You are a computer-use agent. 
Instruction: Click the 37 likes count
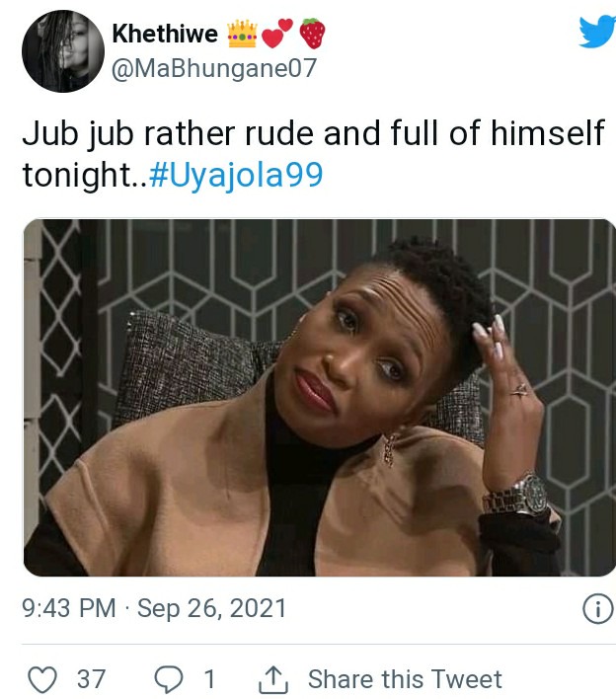(92, 679)
